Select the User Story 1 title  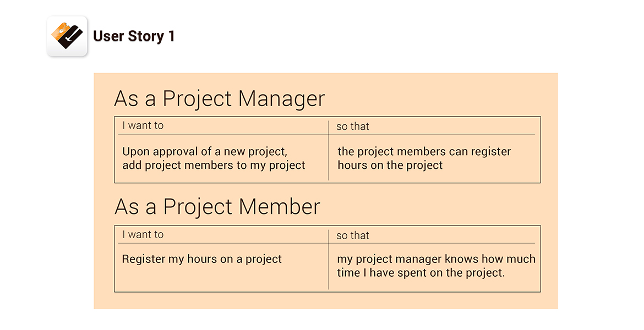(x=134, y=36)
